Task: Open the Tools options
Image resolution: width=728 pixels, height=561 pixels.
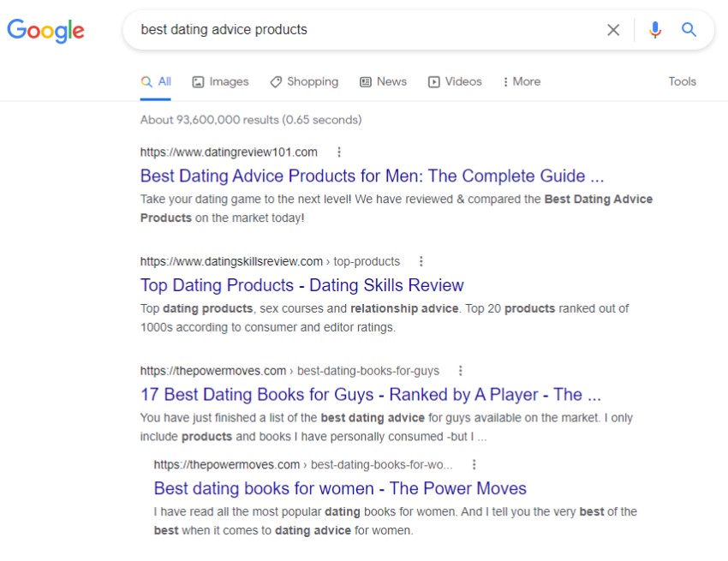Action: point(682,81)
